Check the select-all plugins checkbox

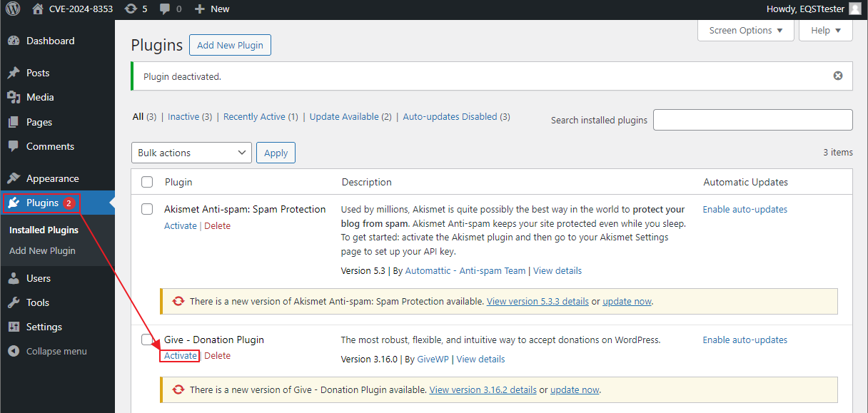147,182
